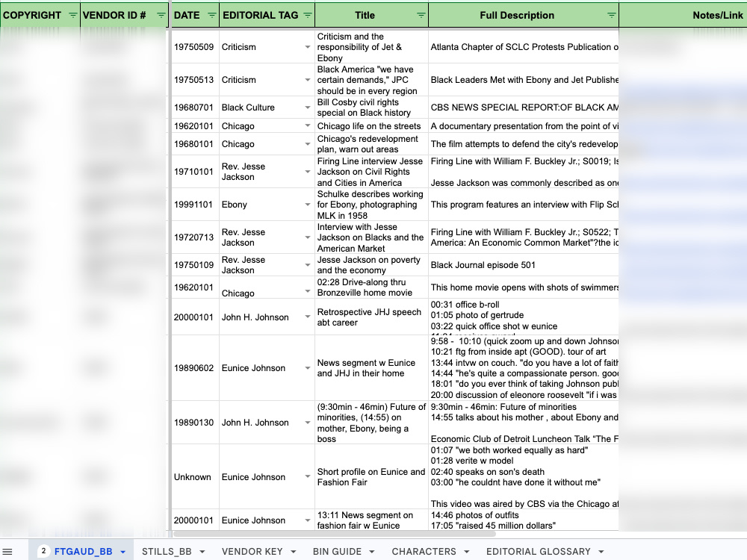Select the Full Description column header
Screen dimensions: 747x560
click(517, 15)
